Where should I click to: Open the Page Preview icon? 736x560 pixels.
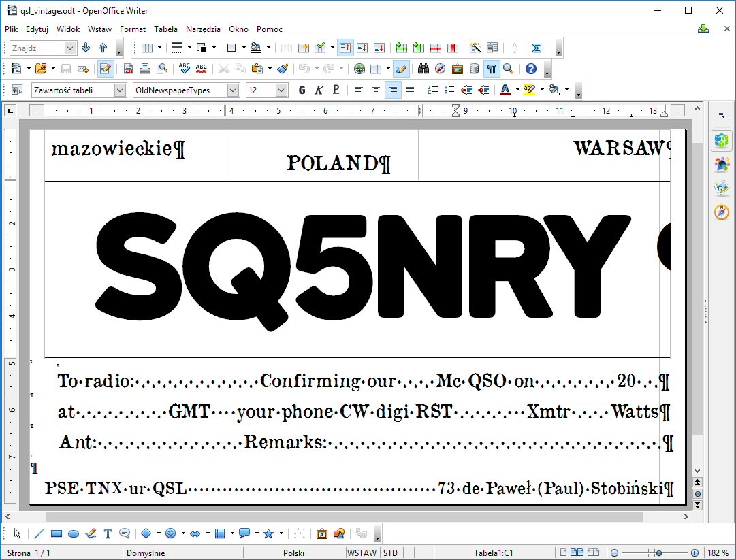coord(162,69)
